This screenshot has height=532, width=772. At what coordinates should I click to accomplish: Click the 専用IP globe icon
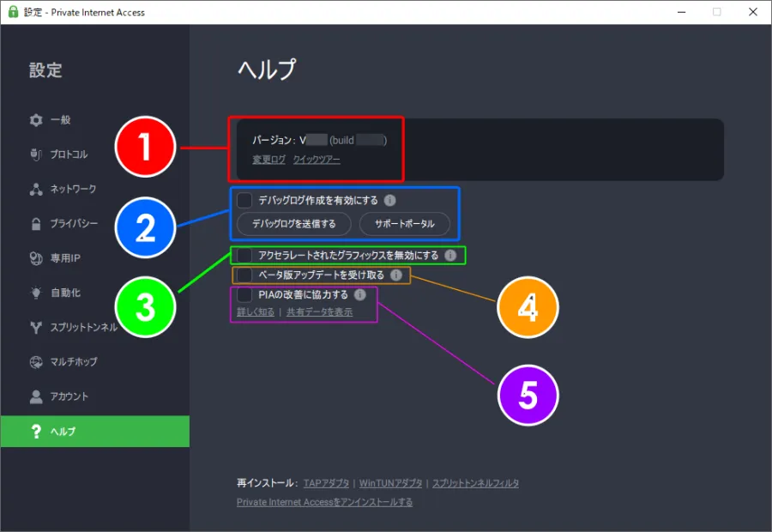point(36,258)
